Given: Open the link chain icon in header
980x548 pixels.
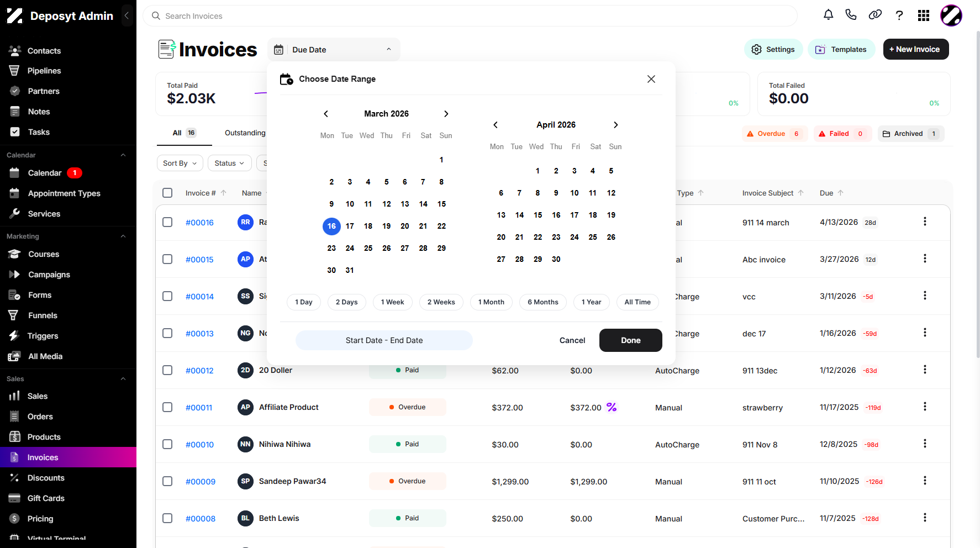Looking at the screenshot, I should 875,15.
